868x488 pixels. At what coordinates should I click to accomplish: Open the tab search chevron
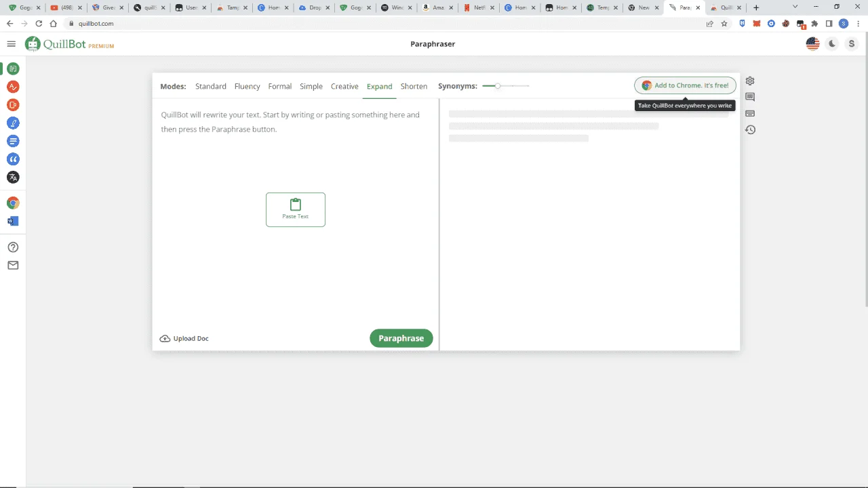click(x=795, y=7)
